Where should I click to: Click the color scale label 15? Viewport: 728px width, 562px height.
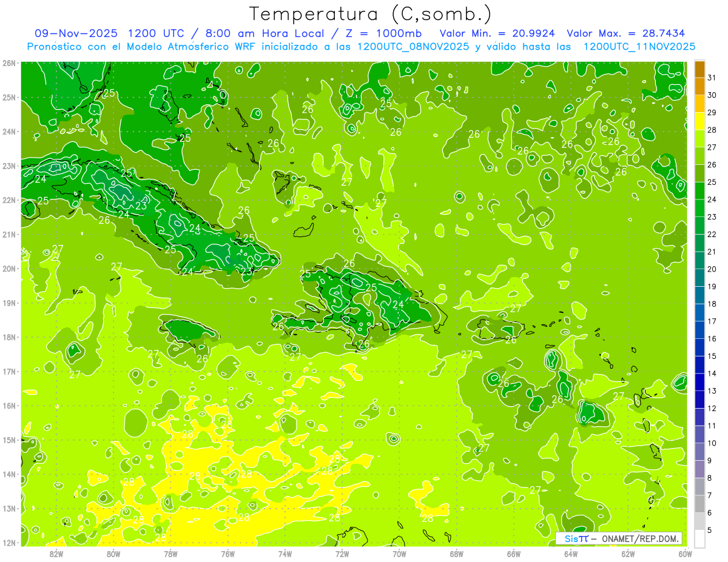click(712, 356)
